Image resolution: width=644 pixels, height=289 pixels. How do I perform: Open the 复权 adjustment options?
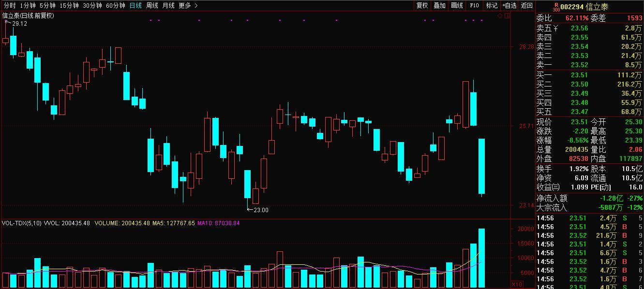pos(422,5)
